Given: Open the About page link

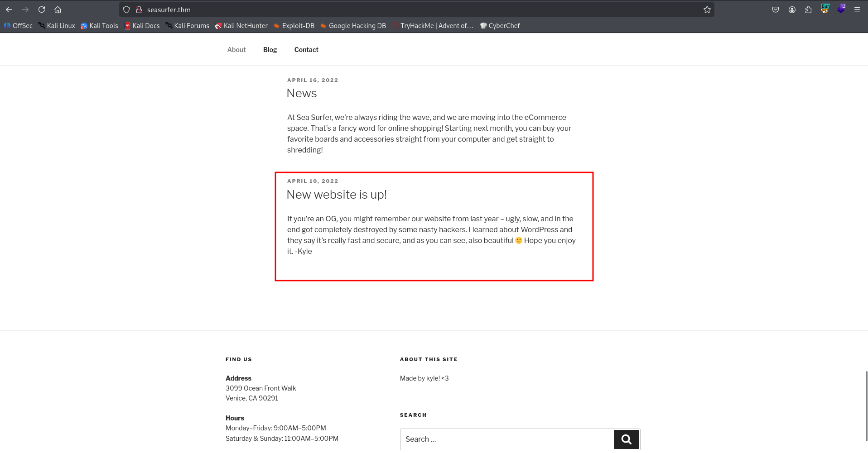Looking at the screenshot, I should tap(236, 49).
